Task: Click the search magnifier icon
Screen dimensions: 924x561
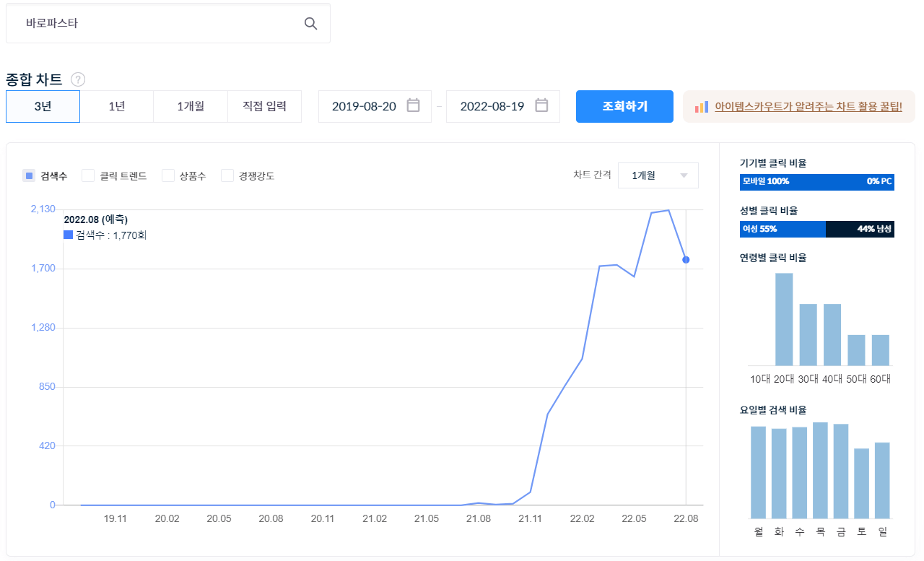Action: click(x=310, y=23)
